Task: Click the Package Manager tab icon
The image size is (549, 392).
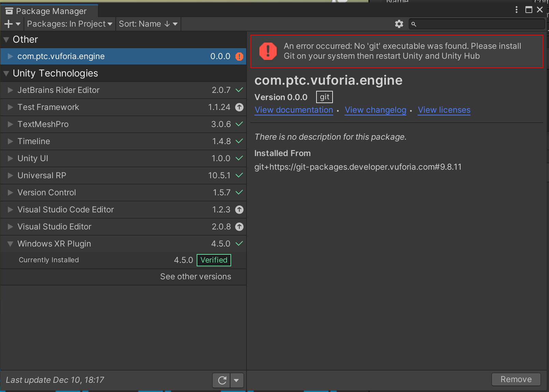Action: pyautogui.click(x=9, y=11)
